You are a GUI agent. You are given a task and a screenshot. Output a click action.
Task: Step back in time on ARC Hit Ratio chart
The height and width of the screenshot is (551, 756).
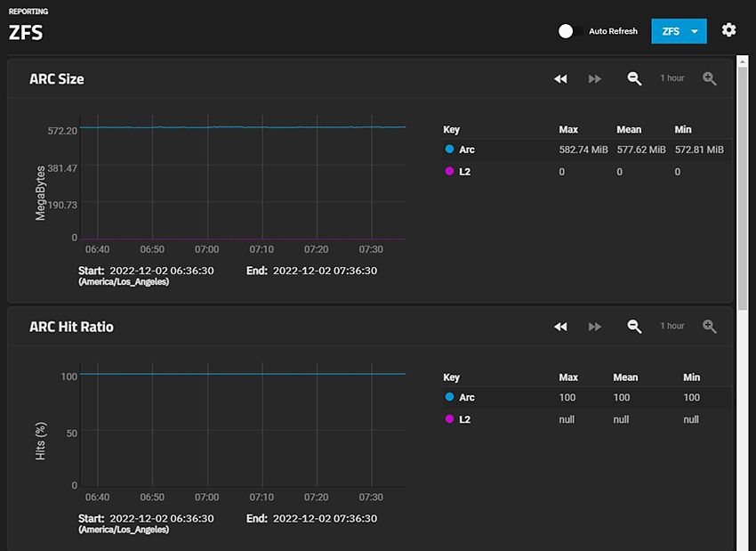560,327
